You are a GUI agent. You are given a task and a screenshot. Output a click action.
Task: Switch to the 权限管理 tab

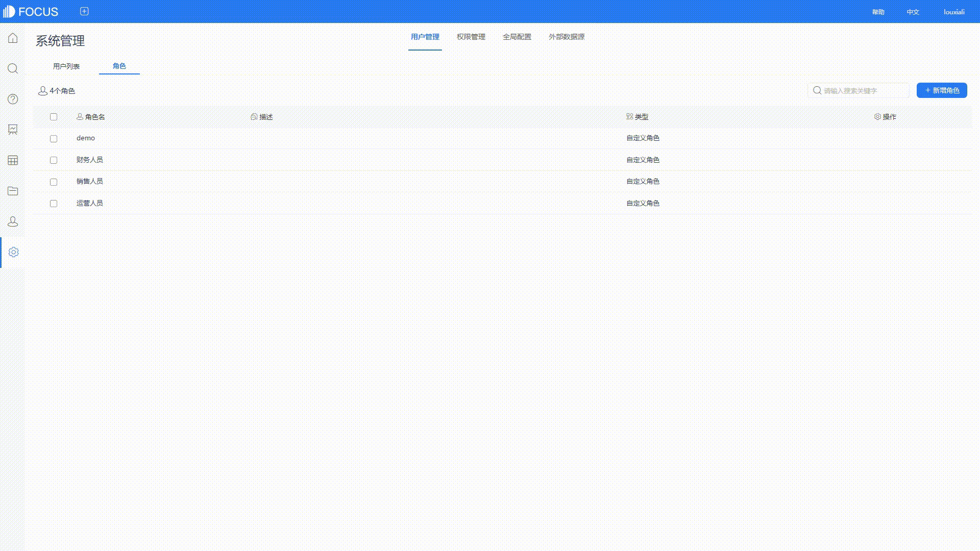click(470, 37)
